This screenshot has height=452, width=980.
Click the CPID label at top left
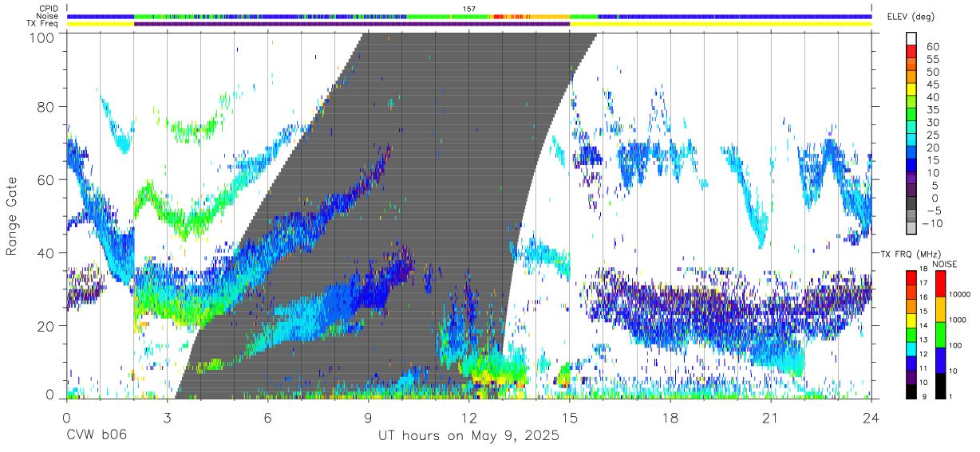pyautogui.click(x=48, y=8)
